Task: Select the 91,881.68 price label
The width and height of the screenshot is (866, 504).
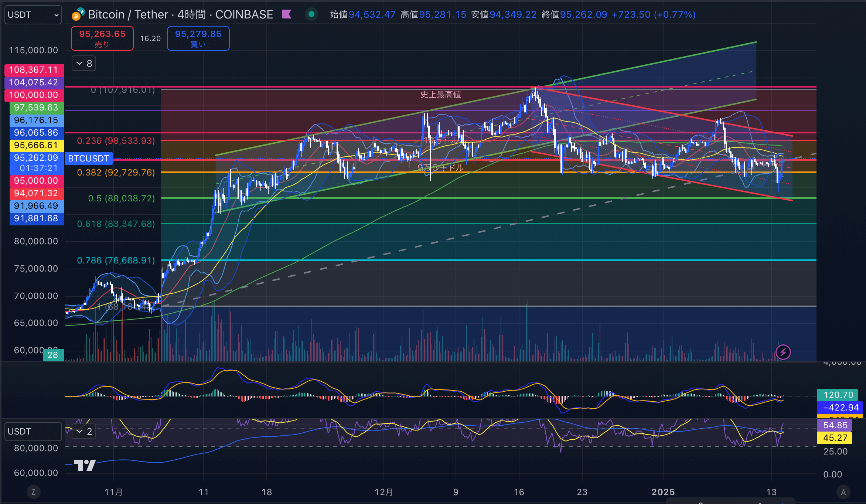Action: coord(36,218)
